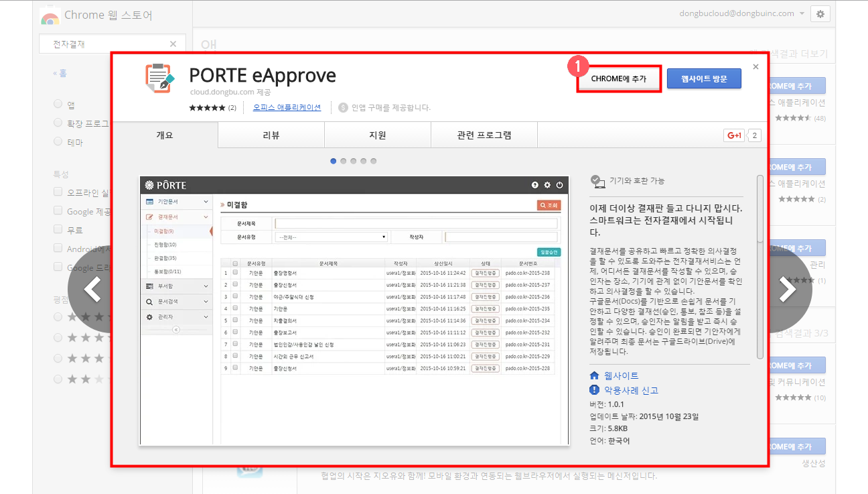Click the warning icon beside 악용사례 신고
The width and height of the screenshot is (868, 494).
coord(594,389)
